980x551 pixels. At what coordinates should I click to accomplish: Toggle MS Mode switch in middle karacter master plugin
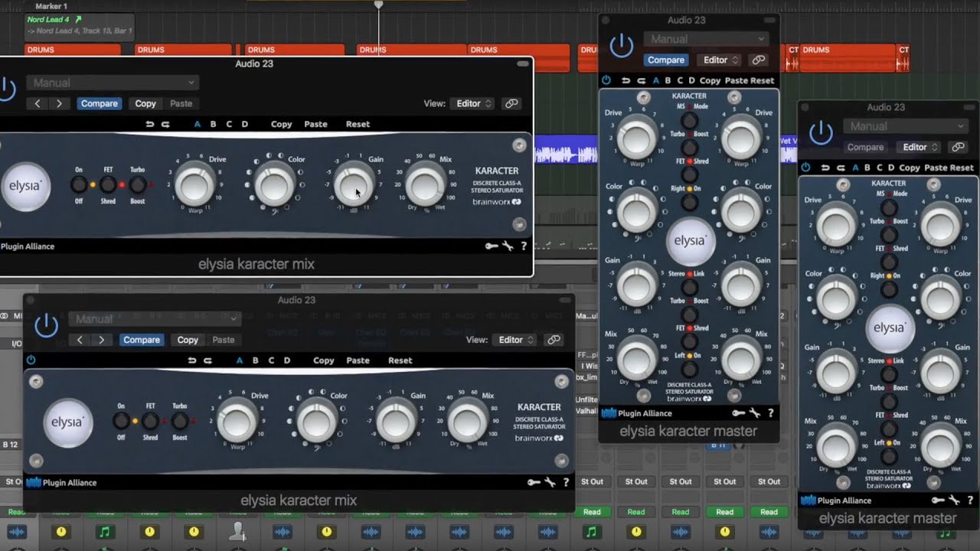pos(689,121)
